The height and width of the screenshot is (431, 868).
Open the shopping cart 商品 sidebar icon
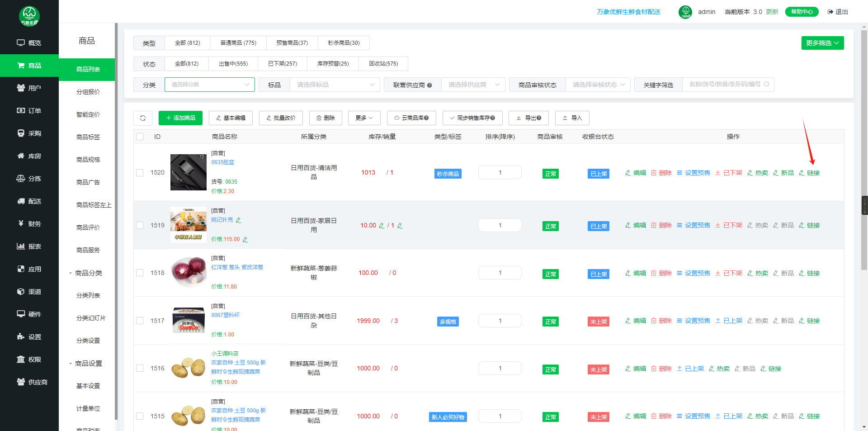click(21, 66)
